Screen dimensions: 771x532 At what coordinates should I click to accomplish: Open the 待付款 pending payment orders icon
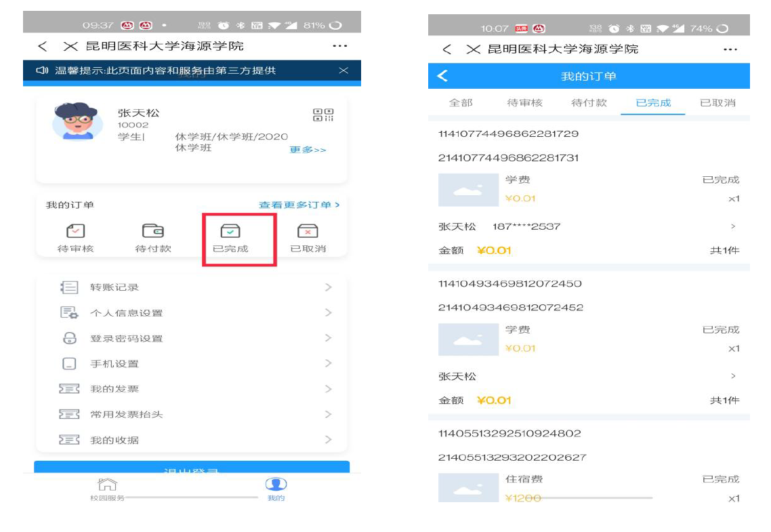(153, 232)
